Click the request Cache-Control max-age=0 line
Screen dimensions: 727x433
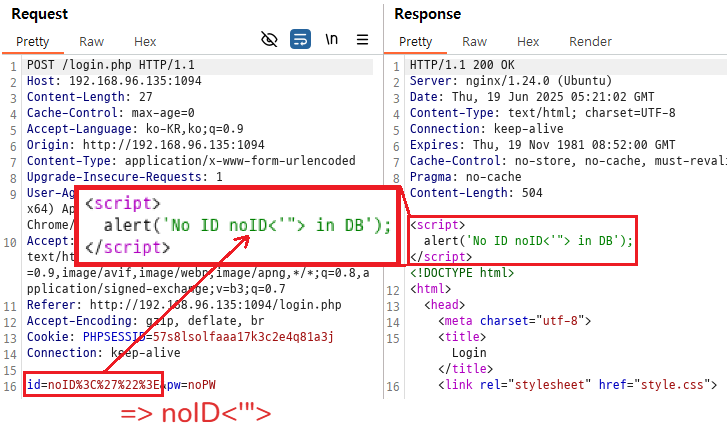tap(111, 113)
